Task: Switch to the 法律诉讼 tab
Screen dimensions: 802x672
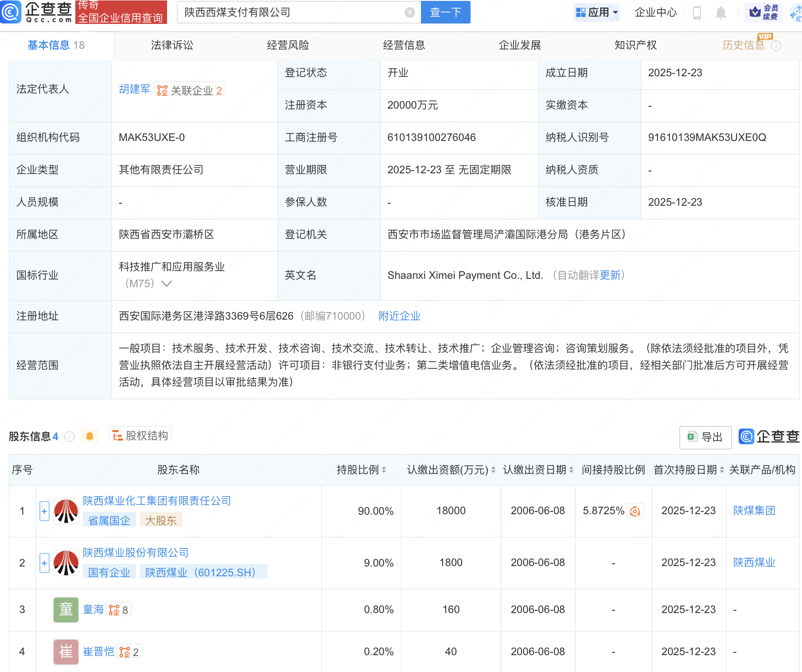Action: pos(172,45)
